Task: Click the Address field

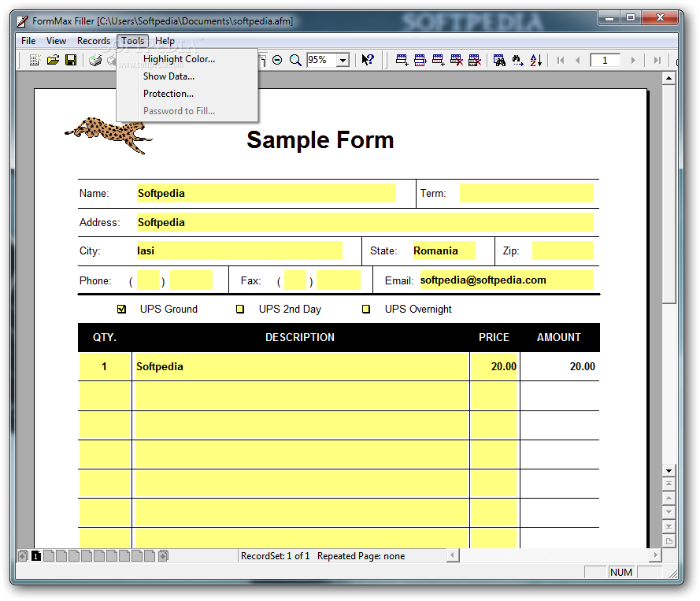Action: click(x=365, y=222)
